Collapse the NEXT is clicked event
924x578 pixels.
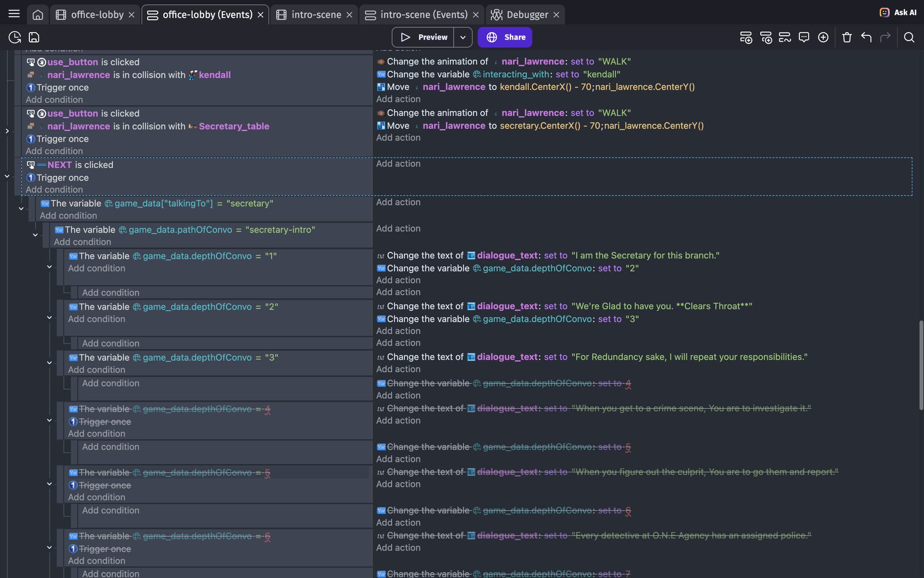click(7, 176)
